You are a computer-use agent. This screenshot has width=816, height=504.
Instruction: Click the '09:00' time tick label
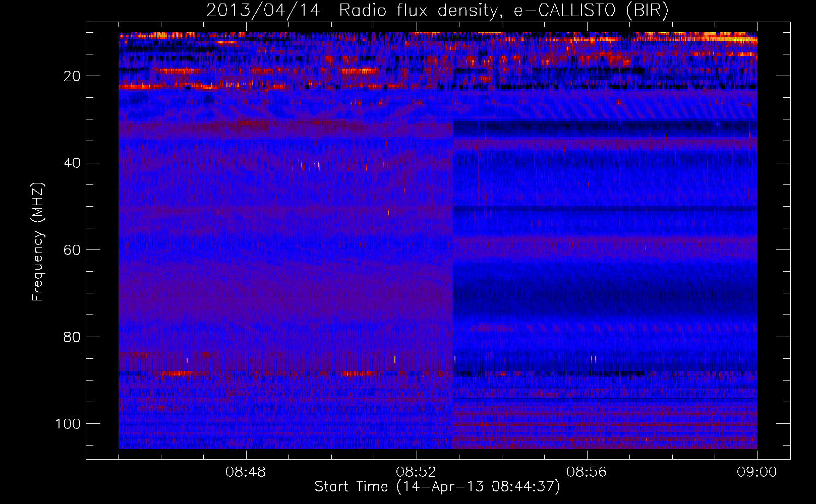click(x=757, y=472)
